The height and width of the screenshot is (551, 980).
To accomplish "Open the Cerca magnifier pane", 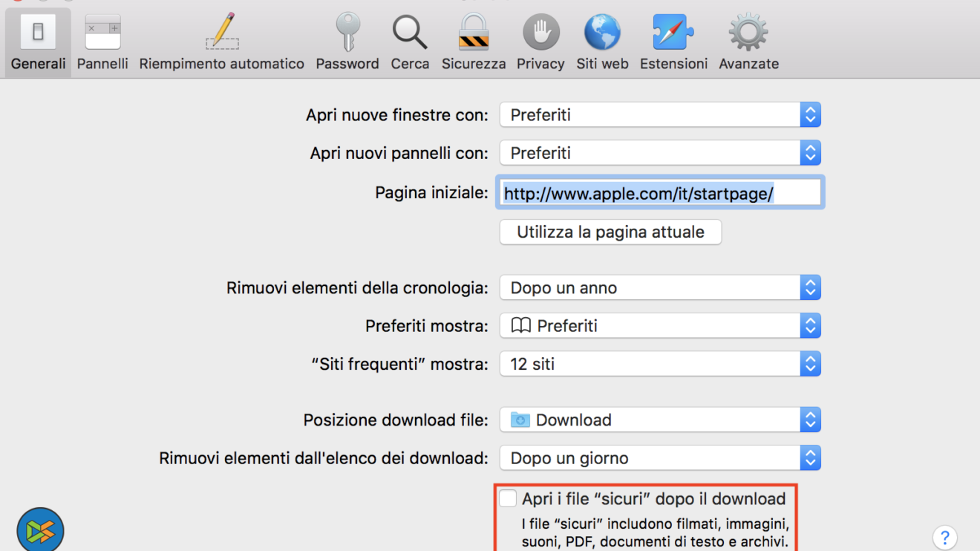I will pos(410,43).
